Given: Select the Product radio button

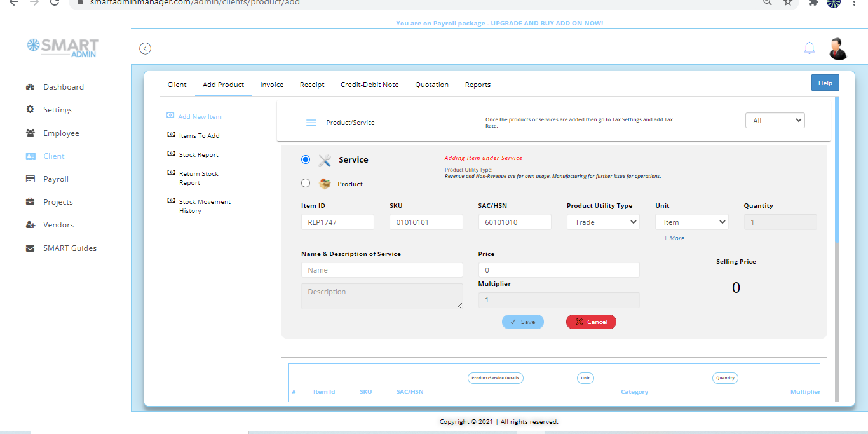Looking at the screenshot, I should point(306,182).
